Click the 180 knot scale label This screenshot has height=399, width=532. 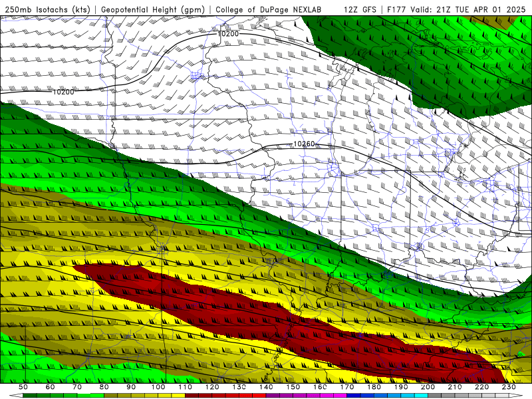tap(374, 387)
